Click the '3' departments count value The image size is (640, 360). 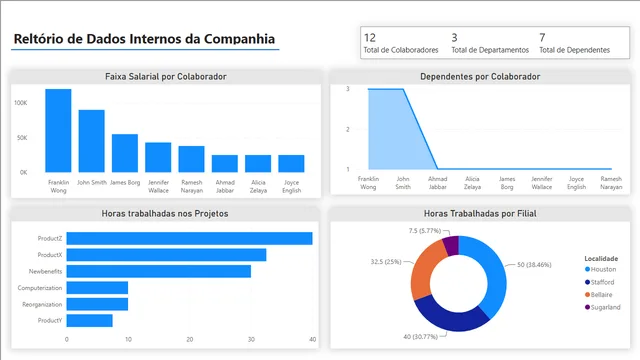click(x=454, y=38)
